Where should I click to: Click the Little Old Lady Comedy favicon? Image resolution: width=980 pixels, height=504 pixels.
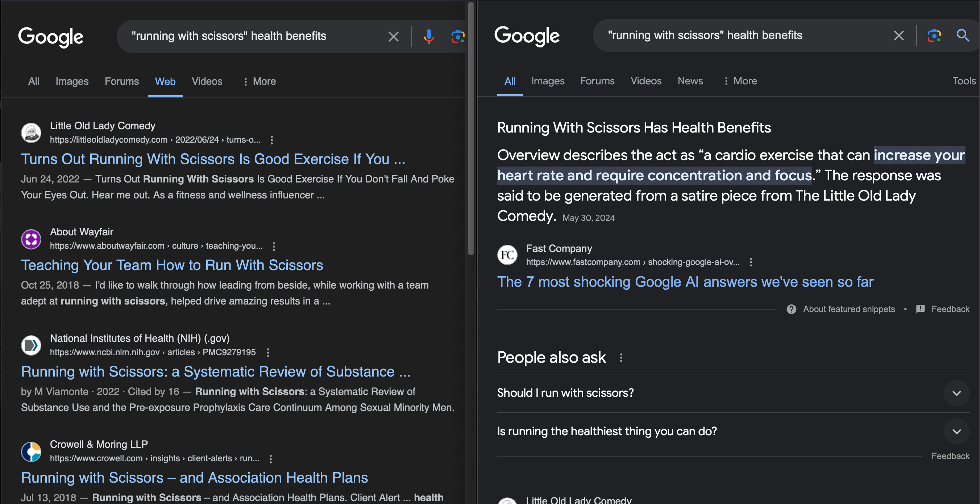pyautogui.click(x=31, y=133)
